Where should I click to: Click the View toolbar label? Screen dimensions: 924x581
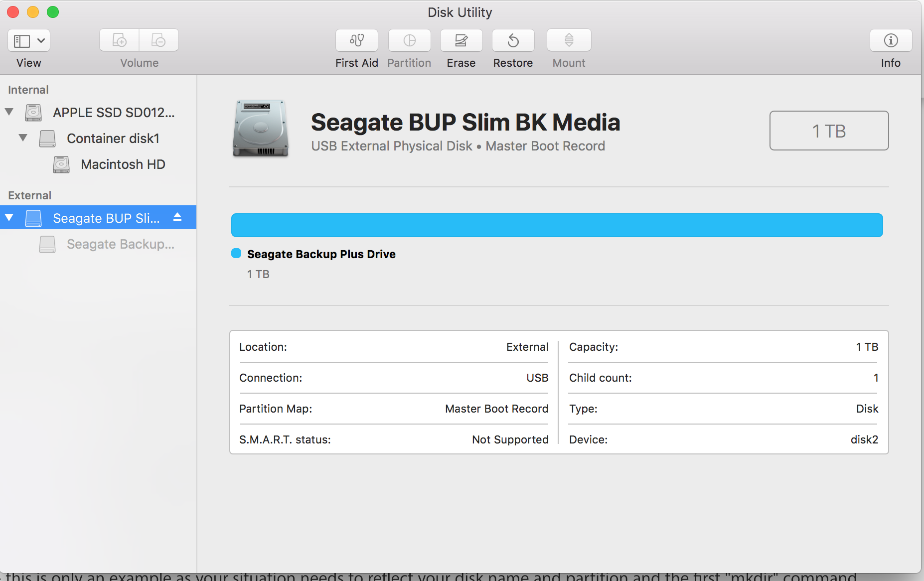click(x=29, y=63)
